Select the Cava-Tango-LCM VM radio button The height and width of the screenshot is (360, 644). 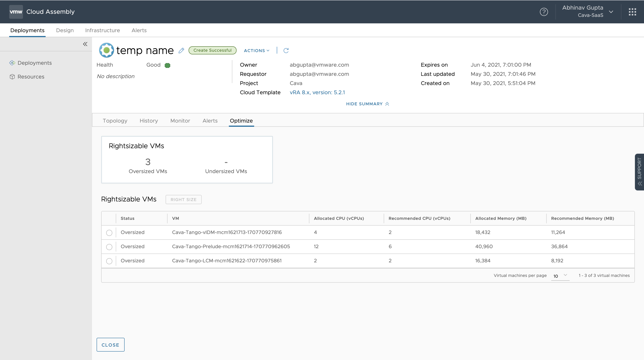point(109,261)
